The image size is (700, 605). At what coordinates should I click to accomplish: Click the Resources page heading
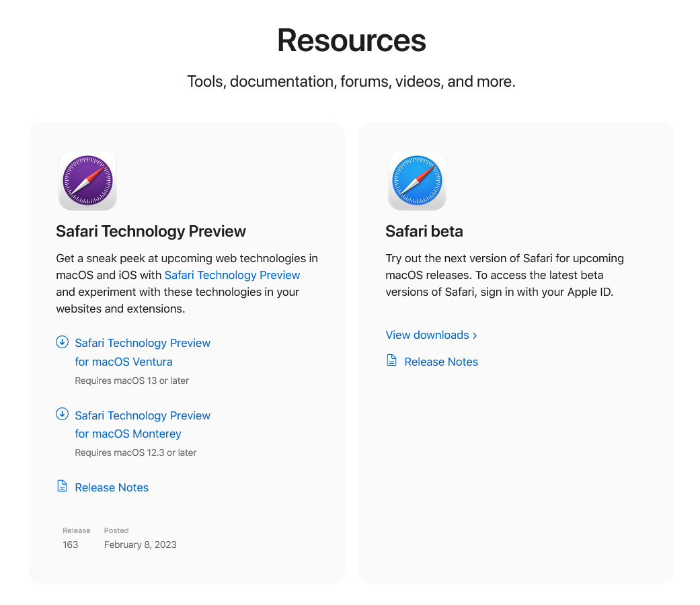click(x=351, y=40)
